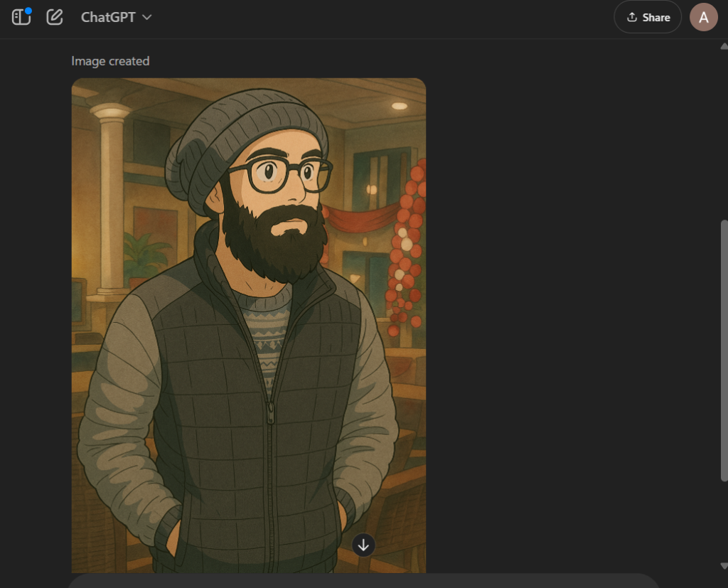This screenshot has width=728, height=588.
Task: Click the 'Image created' label
Action: [109, 61]
